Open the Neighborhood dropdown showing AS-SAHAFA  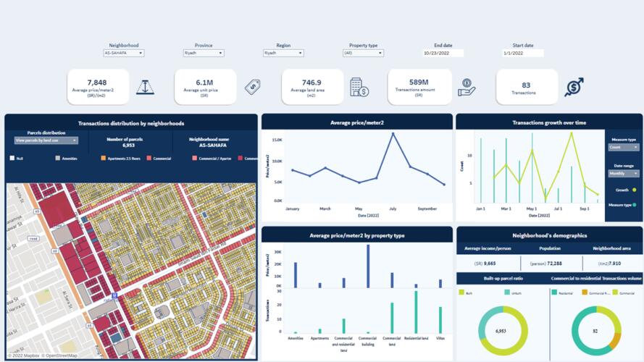pyautogui.click(x=124, y=53)
